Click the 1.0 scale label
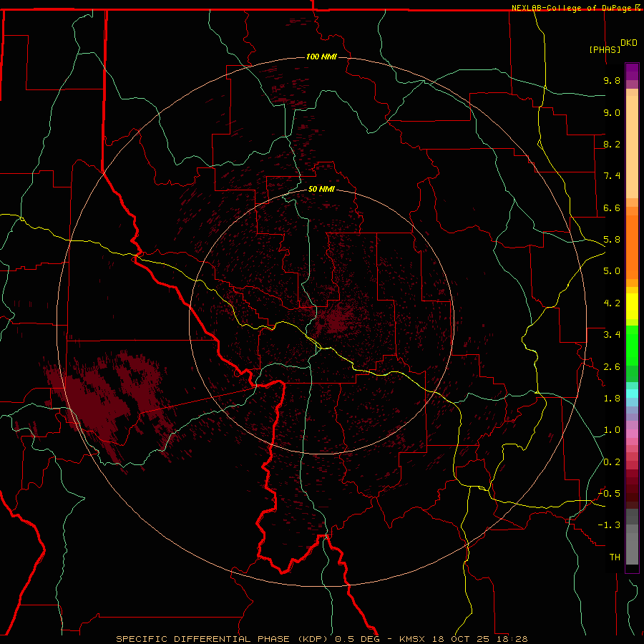The image size is (644, 644). point(612,430)
